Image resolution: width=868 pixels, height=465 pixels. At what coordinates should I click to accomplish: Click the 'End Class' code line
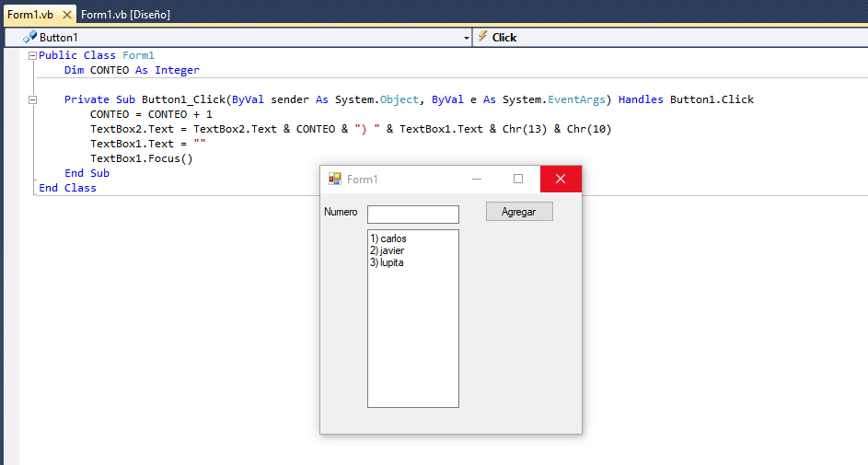[x=67, y=188]
